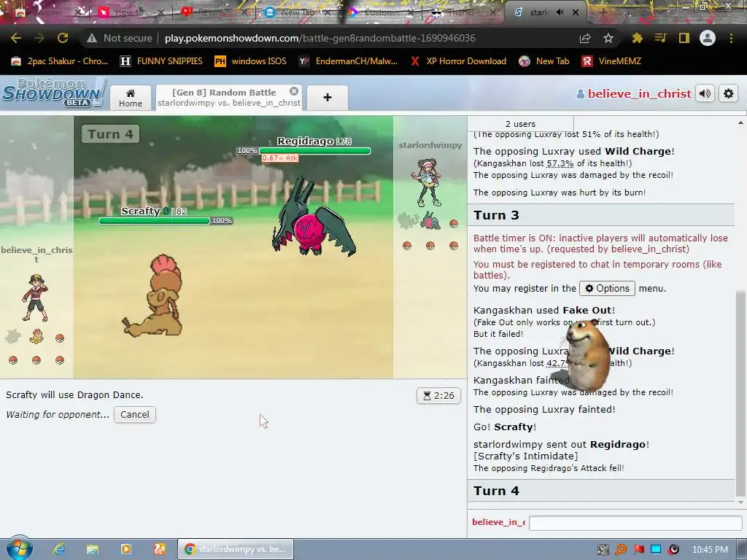Open Showdown sound volume button
Image resolution: width=747 pixels, height=560 pixels.
(705, 93)
